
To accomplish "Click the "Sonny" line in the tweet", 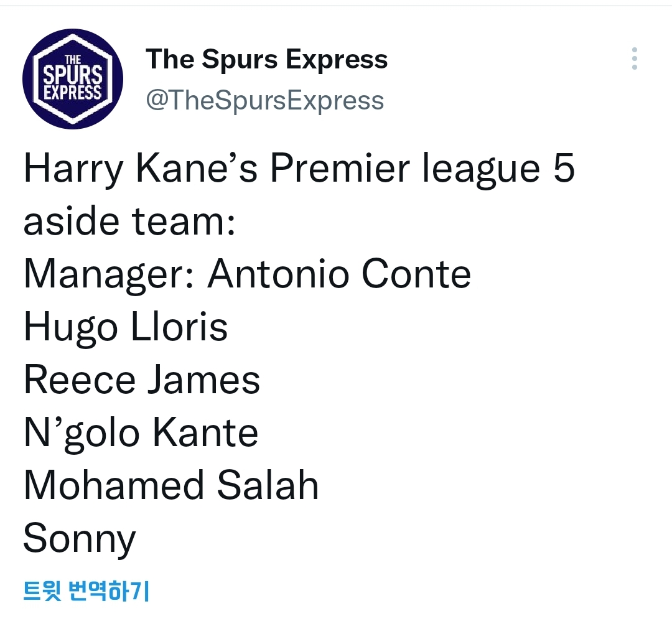I will pyautogui.click(x=79, y=539).
